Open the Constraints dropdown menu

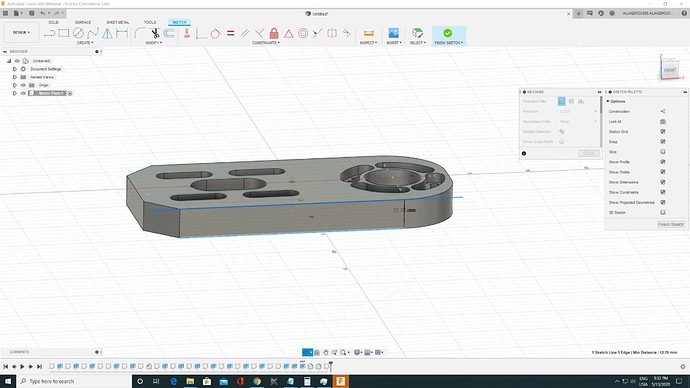tap(266, 43)
